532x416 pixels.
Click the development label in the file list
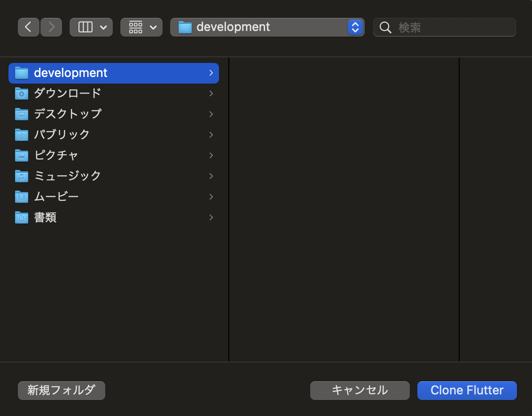coord(70,73)
